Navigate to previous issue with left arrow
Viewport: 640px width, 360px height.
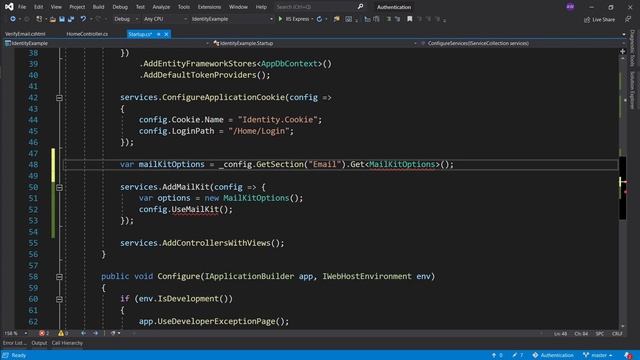coord(83,333)
